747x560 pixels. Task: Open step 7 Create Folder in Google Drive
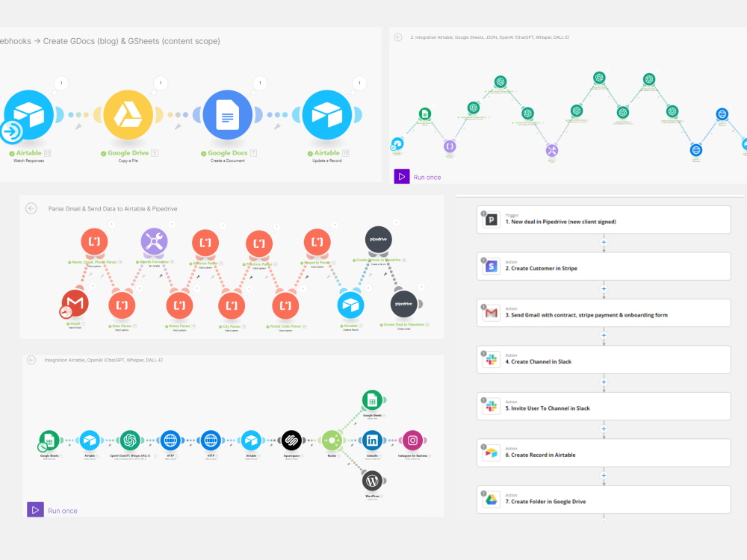click(x=604, y=500)
